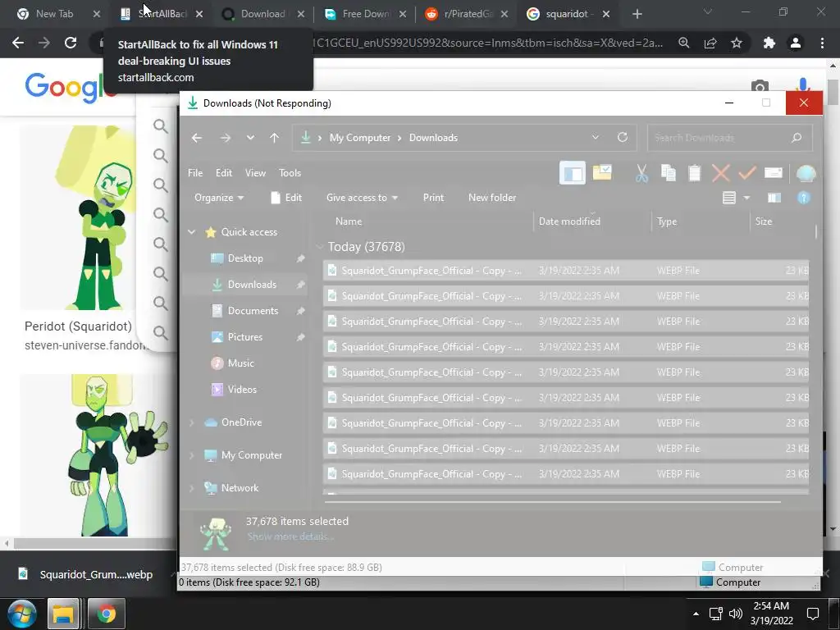Unpin Pictures using its pin icon
The image size is (840, 630).
tap(300, 337)
